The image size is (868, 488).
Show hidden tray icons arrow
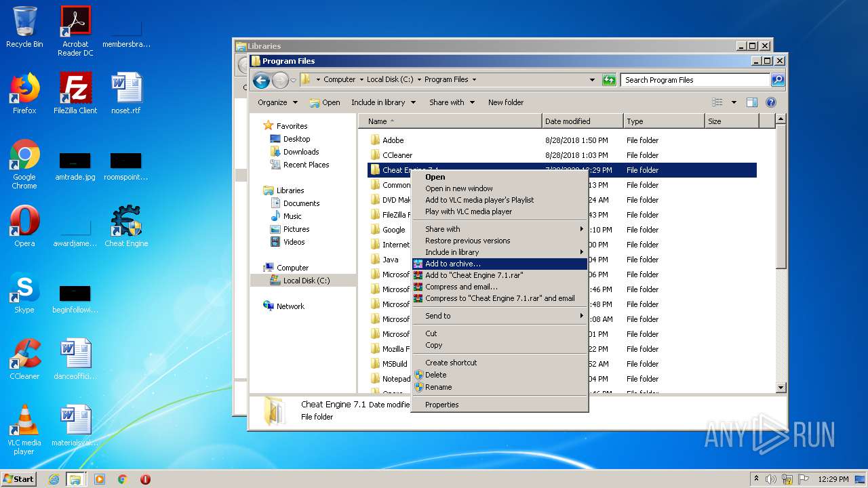pos(757,479)
